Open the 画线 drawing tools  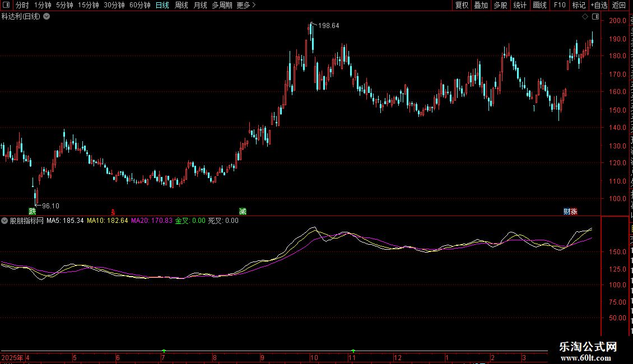click(x=540, y=5)
